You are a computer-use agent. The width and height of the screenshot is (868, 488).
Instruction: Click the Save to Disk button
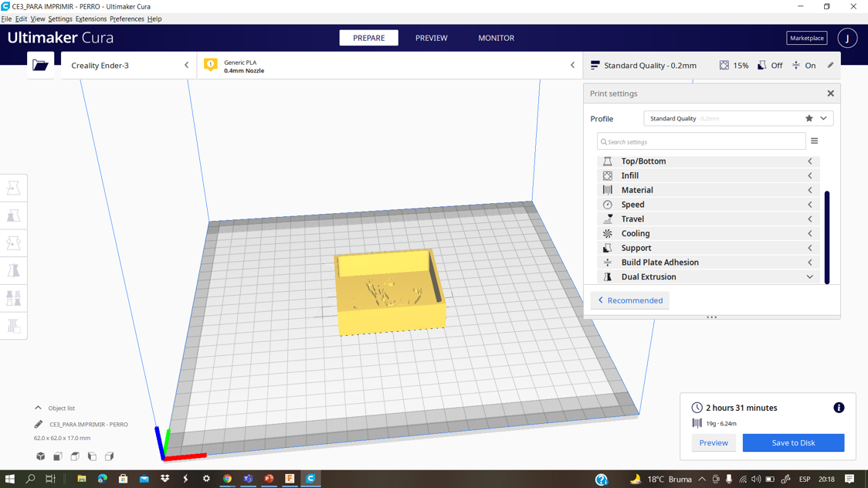pos(793,442)
